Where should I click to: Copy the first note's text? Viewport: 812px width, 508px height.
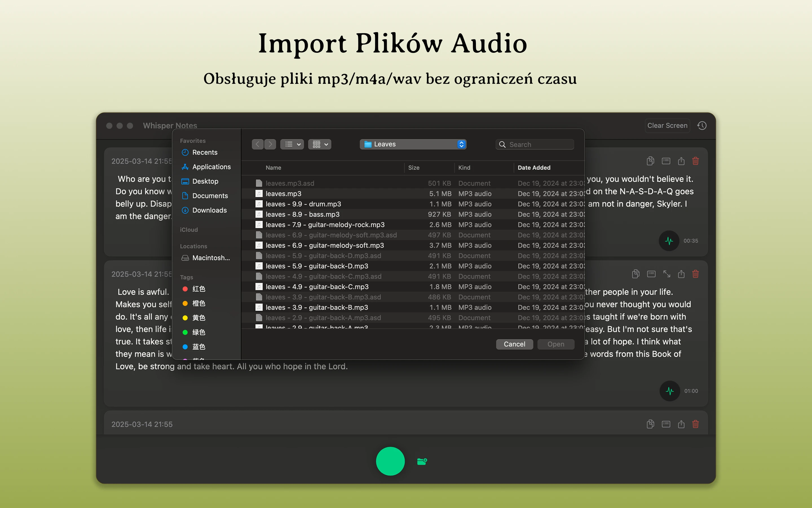650,161
